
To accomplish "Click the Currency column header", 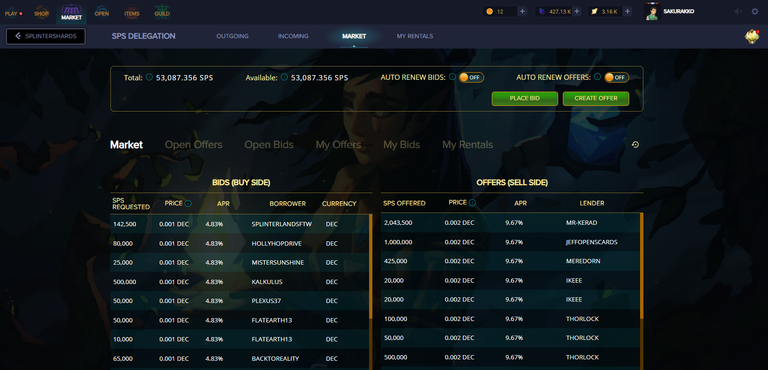I will 339,203.
